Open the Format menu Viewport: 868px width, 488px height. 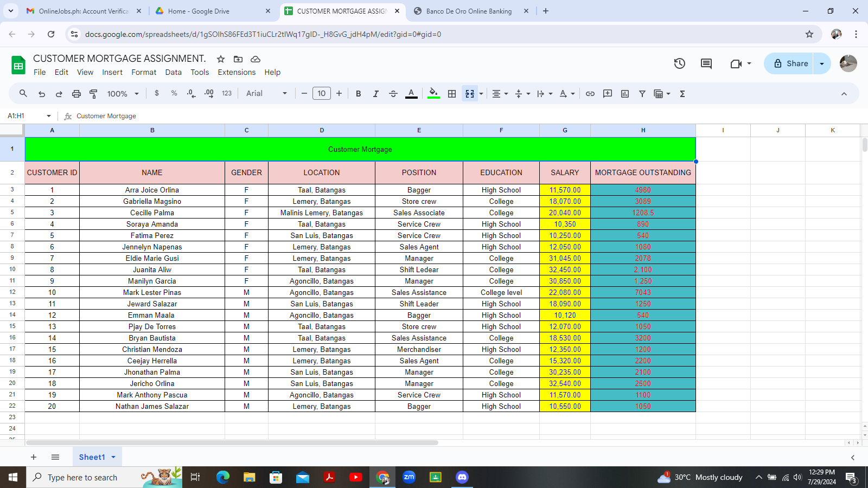(x=144, y=72)
